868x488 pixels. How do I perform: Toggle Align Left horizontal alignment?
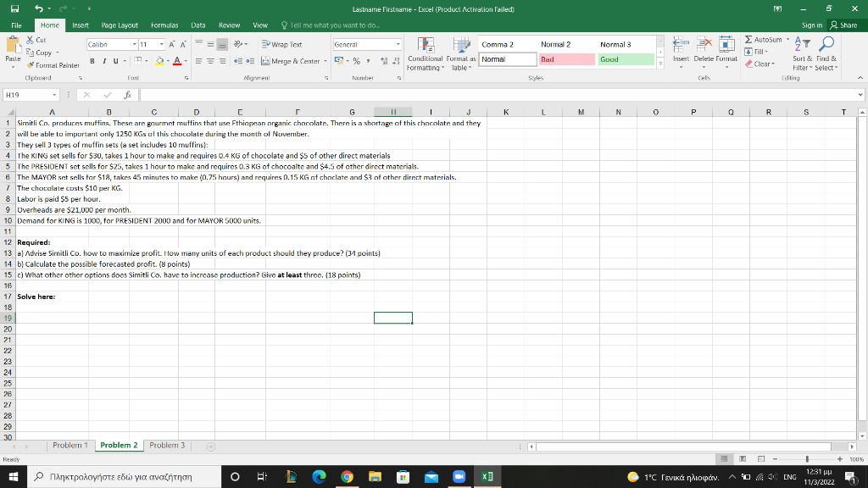coord(198,61)
